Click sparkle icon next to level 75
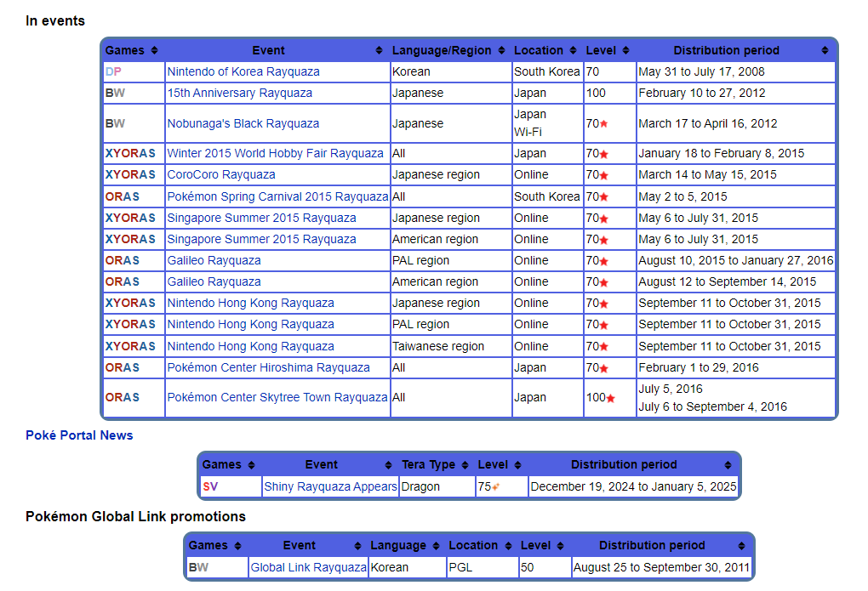Image resolution: width=868 pixels, height=591 pixels. (x=496, y=487)
